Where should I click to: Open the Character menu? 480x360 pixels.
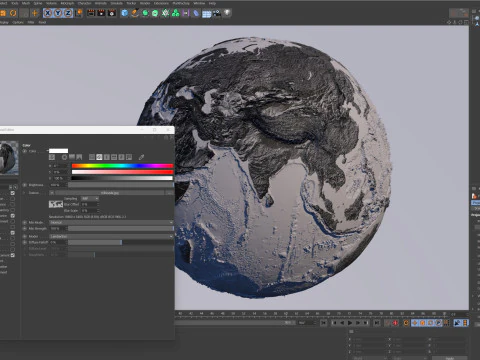(84, 3)
